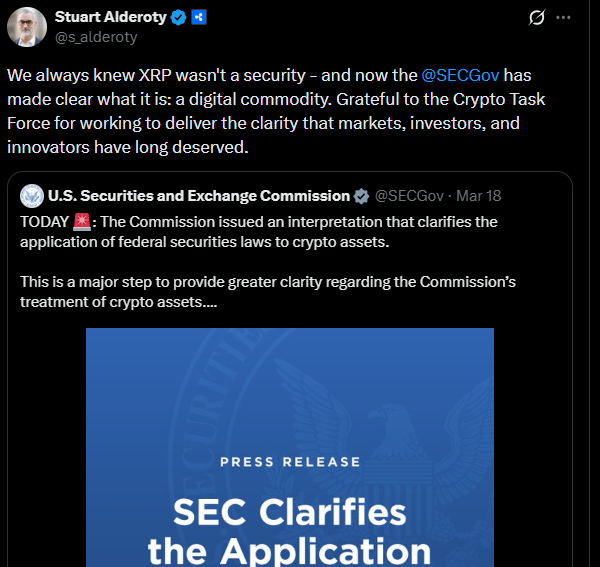Viewport: 600px width, 567px height.
Task: Click the @SECGov handle in quoted post header
Action: coord(408,195)
